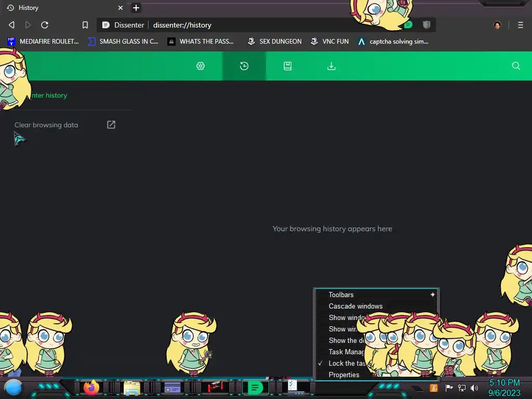Choose Cascade windows from context menu

pyautogui.click(x=377, y=306)
